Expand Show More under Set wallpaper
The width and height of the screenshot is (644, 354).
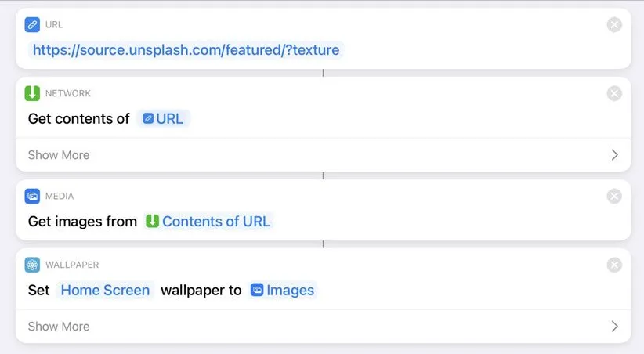pos(59,327)
